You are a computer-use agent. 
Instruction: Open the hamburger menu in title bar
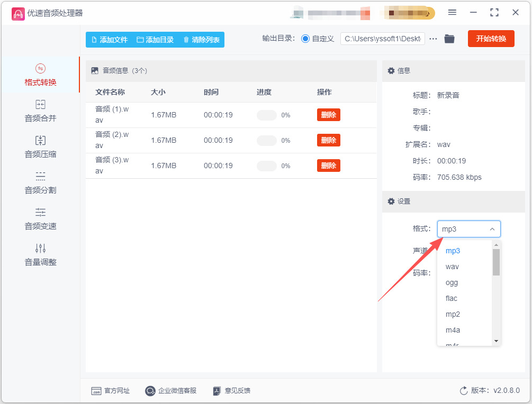click(x=452, y=13)
